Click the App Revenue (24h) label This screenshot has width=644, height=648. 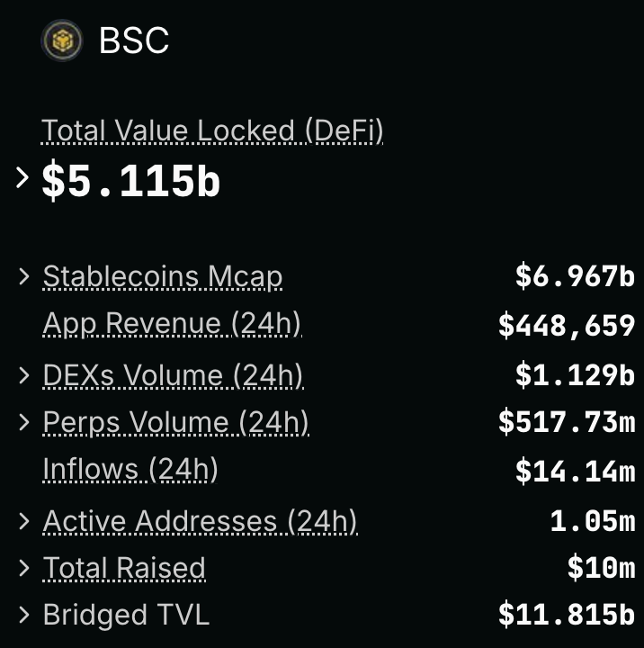point(173,323)
